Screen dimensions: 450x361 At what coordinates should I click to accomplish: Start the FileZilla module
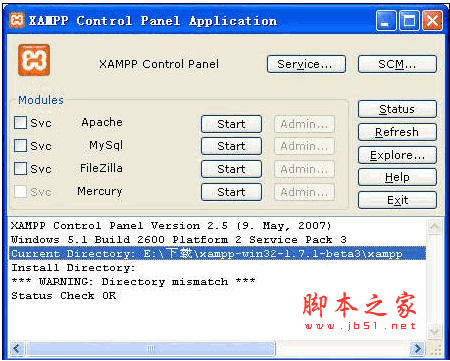pos(231,169)
